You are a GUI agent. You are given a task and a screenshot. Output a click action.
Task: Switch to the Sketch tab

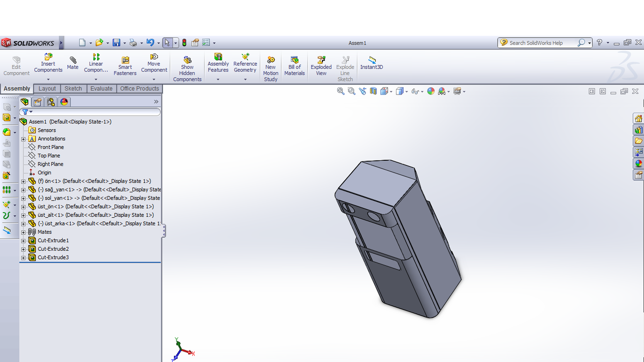pos(73,88)
